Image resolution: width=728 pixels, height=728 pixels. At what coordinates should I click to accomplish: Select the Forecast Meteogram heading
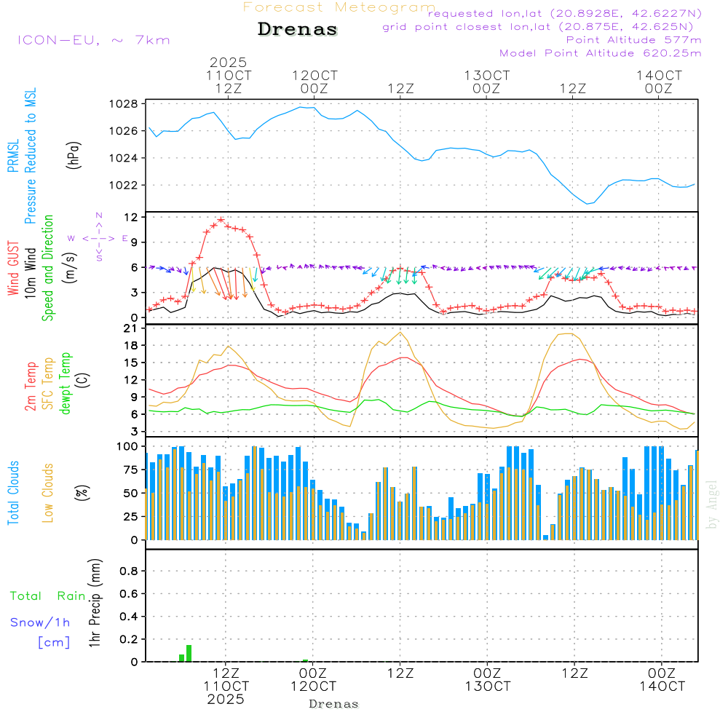point(339,7)
